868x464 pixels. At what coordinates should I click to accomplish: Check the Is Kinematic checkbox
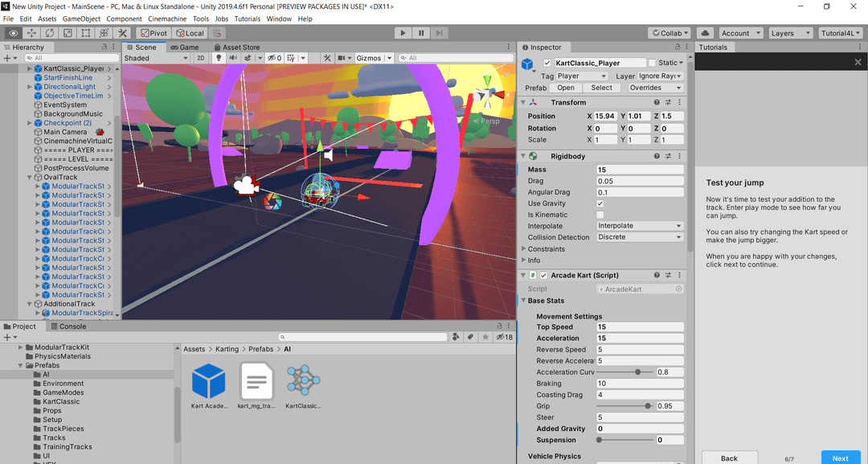coord(600,215)
